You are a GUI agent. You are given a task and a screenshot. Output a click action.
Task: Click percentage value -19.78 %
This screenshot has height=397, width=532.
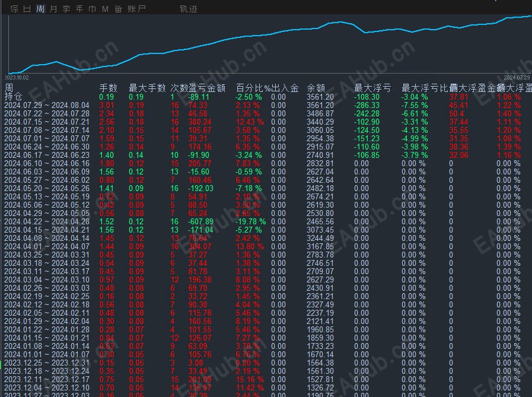click(251, 222)
